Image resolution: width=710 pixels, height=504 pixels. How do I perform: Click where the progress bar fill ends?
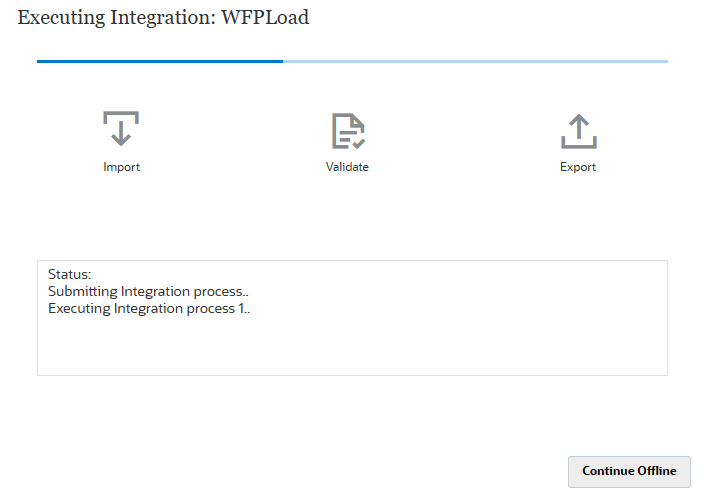tap(283, 61)
